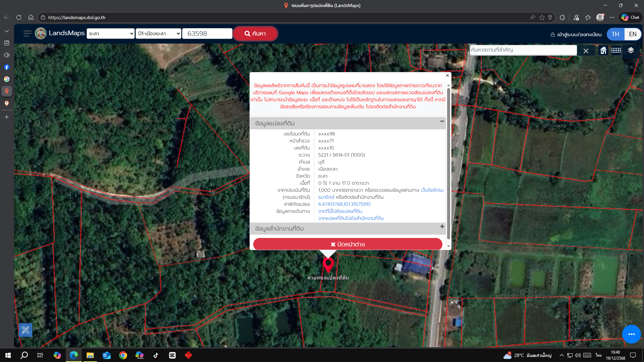Open the coordinates link 6.47413748,101.31575910

coord(344,204)
